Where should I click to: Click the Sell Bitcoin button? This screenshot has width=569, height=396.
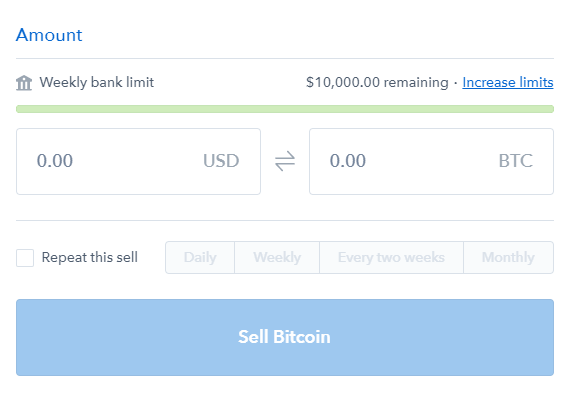pyautogui.click(x=285, y=337)
